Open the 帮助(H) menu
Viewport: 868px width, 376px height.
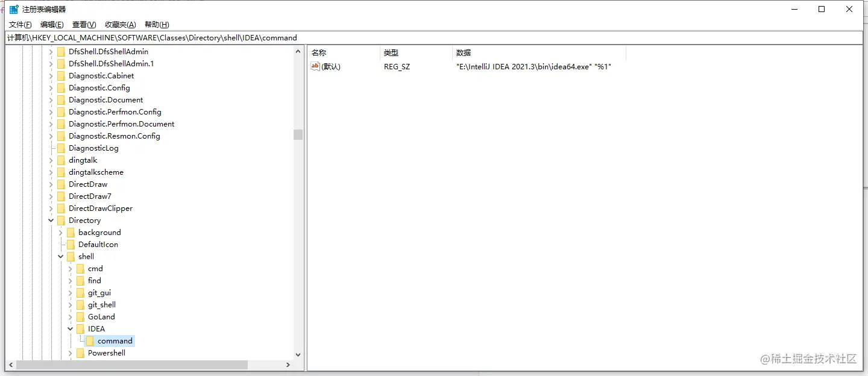click(157, 25)
